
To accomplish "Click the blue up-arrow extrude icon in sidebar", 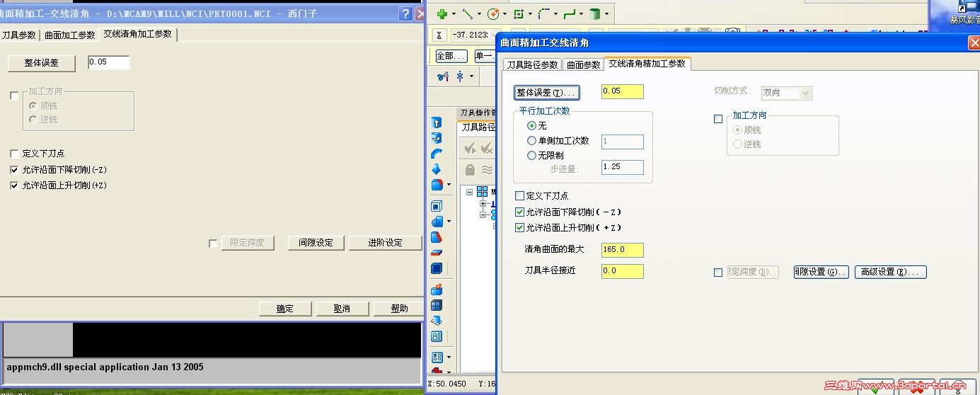I will coord(437,122).
